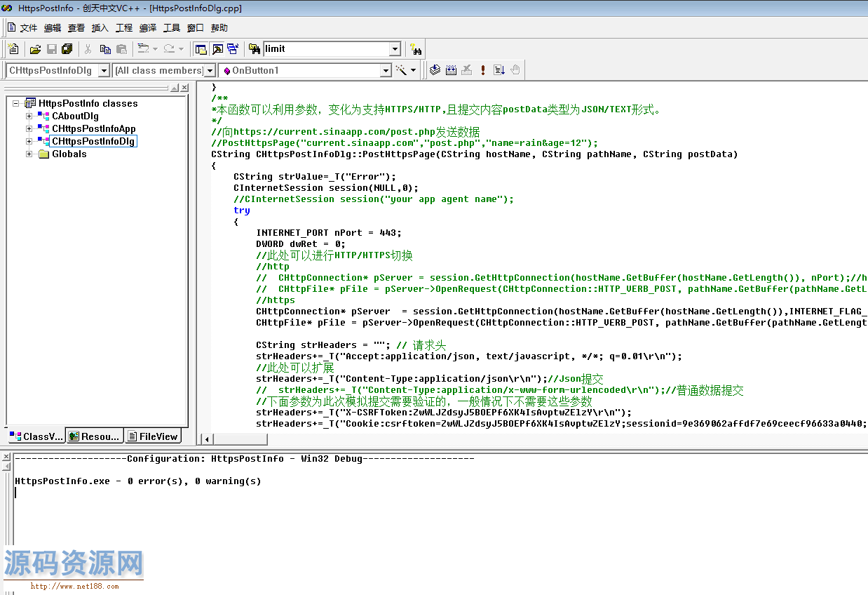
Task: Click the New Text File toolbar icon
Action: pyautogui.click(x=13, y=49)
